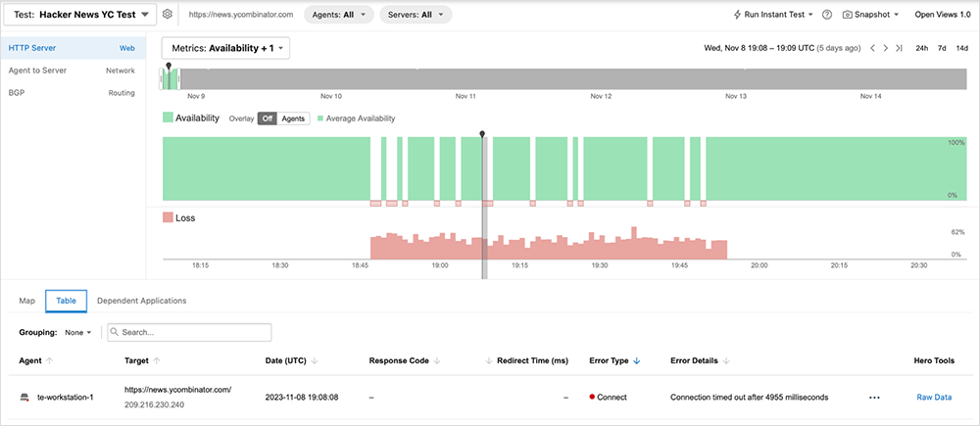980x426 pixels.
Task: Toggle the Availability legend swatch
Action: point(168,118)
